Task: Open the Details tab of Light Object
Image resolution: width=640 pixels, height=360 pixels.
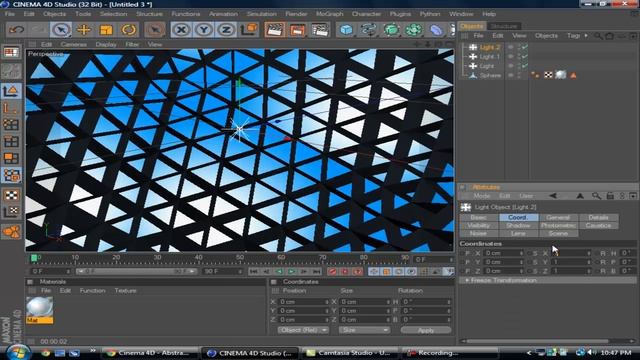Action: [598, 217]
